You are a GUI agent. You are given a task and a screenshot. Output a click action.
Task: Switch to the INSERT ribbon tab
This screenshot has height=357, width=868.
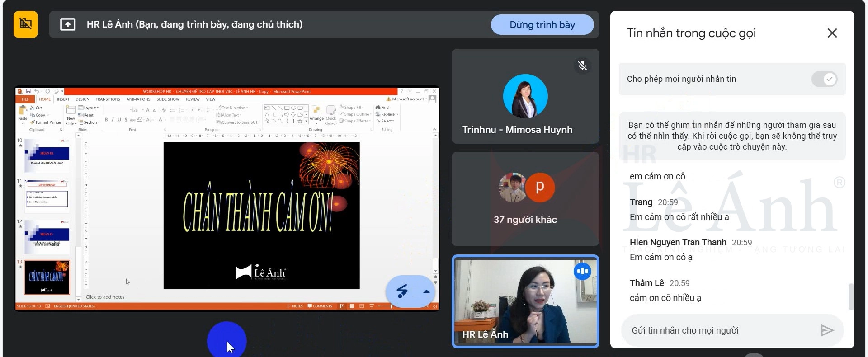[63, 99]
